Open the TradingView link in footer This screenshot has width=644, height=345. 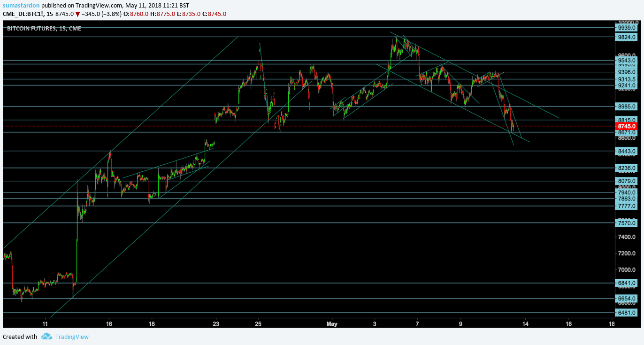(x=72, y=337)
